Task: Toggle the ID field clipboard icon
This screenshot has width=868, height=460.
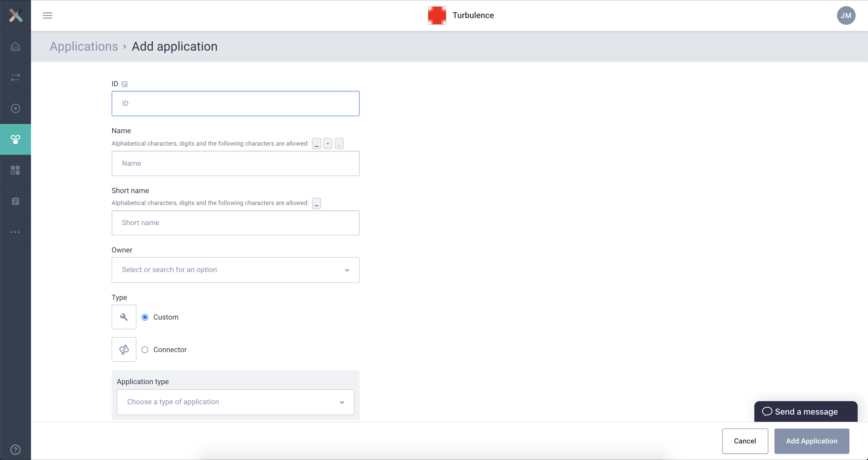Action: click(x=125, y=84)
